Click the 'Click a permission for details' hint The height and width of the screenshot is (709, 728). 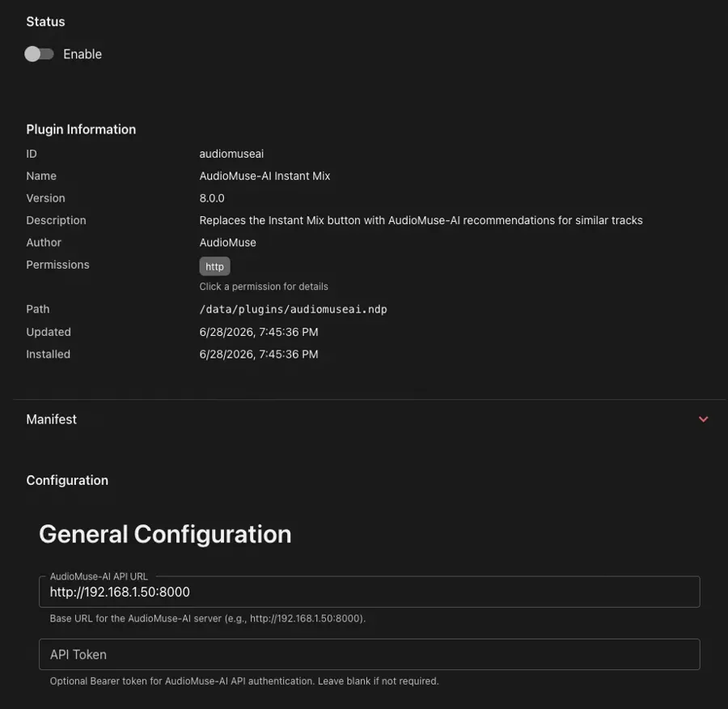(264, 287)
